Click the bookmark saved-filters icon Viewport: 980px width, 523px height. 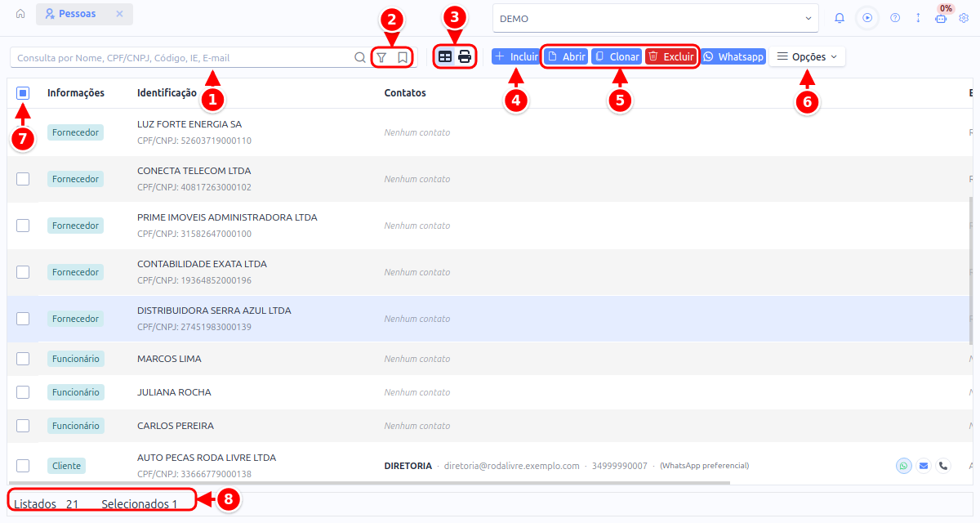(403, 57)
